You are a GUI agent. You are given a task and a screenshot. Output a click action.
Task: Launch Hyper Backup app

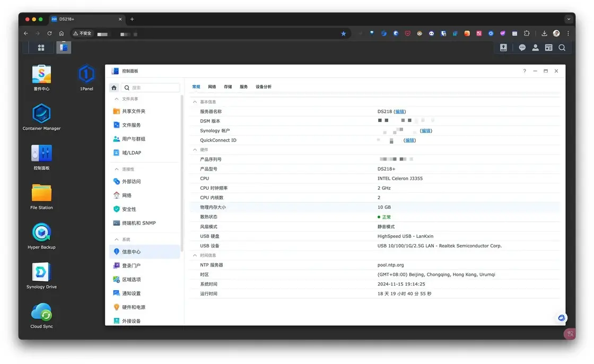[42, 236]
